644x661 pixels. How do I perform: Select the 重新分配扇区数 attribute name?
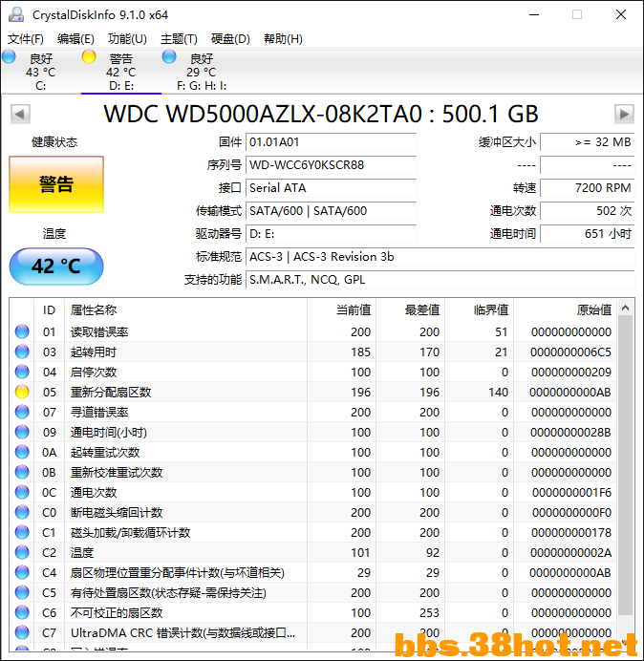coord(111,392)
